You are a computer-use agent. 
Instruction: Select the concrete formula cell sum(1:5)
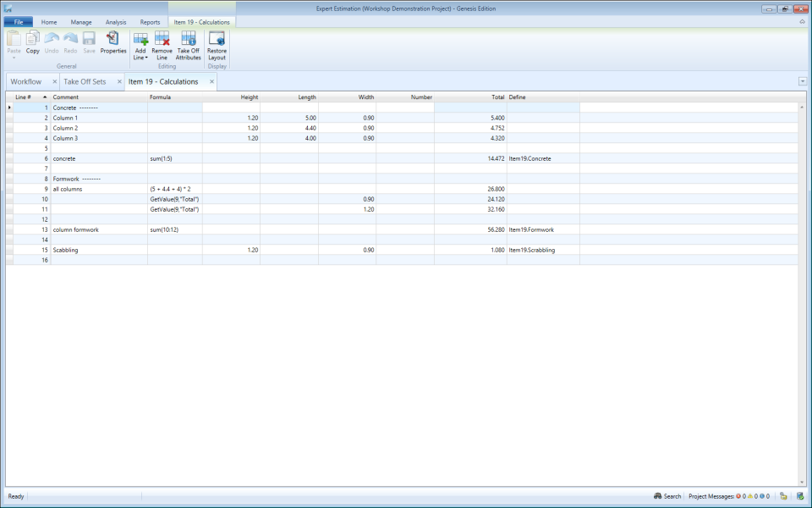tap(169, 158)
